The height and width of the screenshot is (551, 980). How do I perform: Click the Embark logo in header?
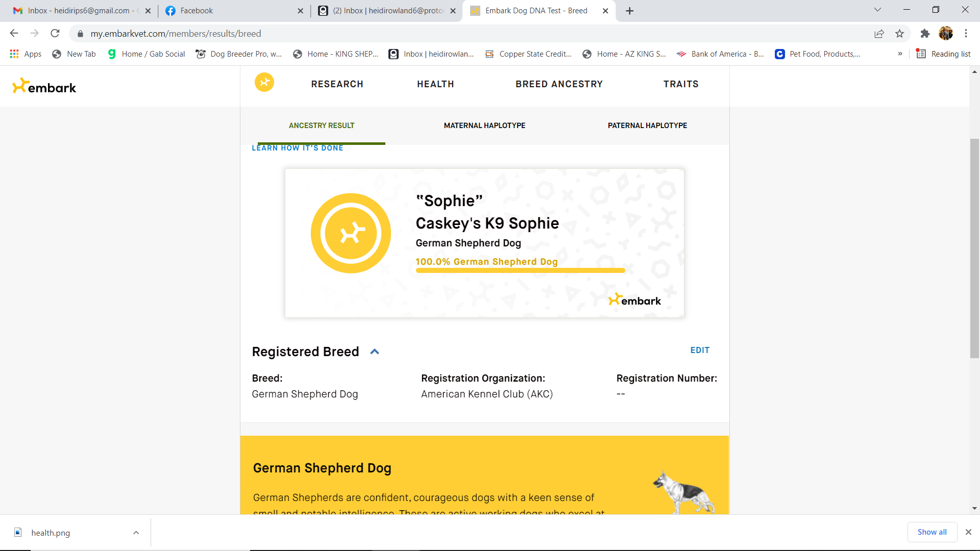44,87
